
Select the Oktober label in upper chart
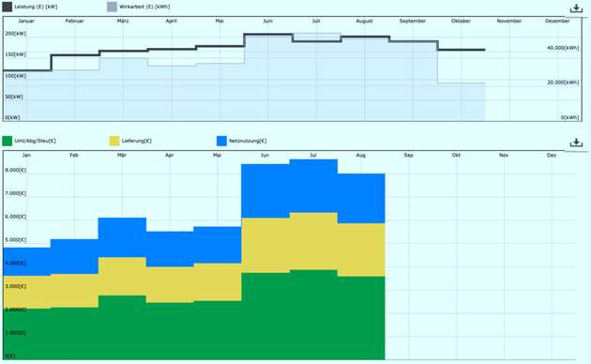pyautogui.click(x=461, y=21)
